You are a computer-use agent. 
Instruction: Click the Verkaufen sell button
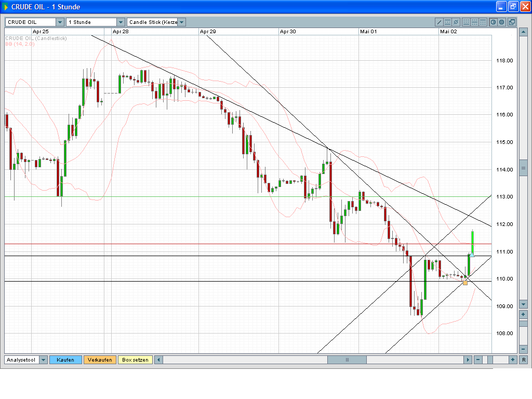coord(100,360)
